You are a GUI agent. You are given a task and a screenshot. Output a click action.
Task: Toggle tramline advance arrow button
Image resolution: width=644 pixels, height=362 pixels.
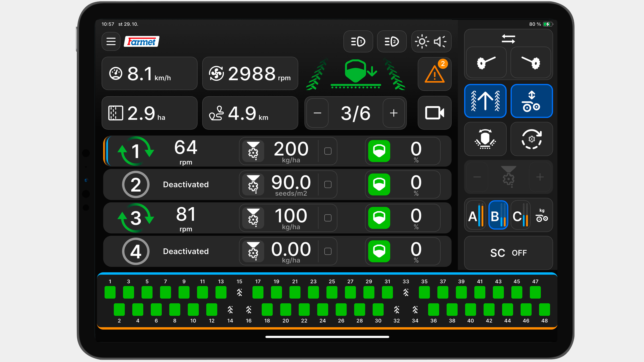coord(485,101)
